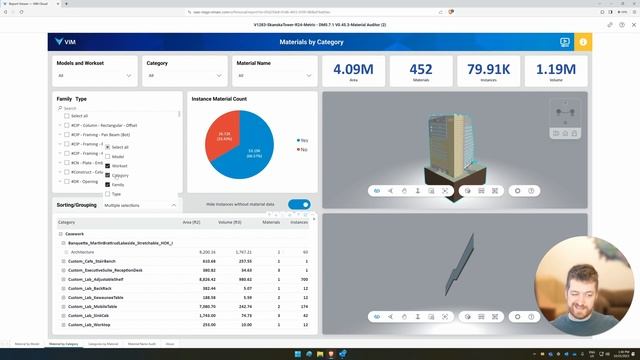This screenshot has width=640, height=360.
Task: Click view orientation gizmo in upper viewer
Action: (x=565, y=112)
